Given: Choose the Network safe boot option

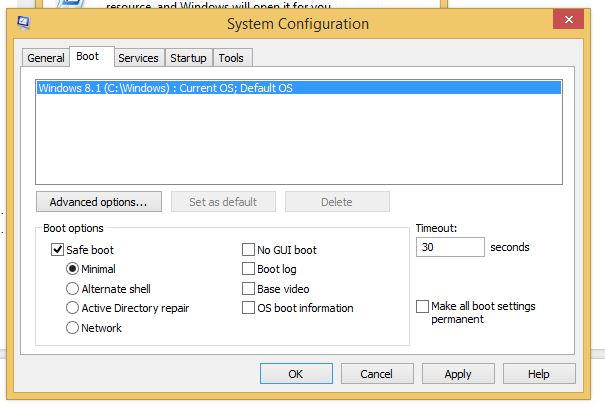Looking at the screenshot, I should [x=72, y=328].
